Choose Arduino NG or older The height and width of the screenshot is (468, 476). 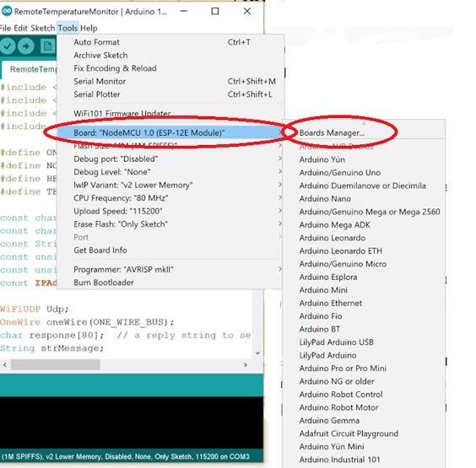tap(364, 381)
